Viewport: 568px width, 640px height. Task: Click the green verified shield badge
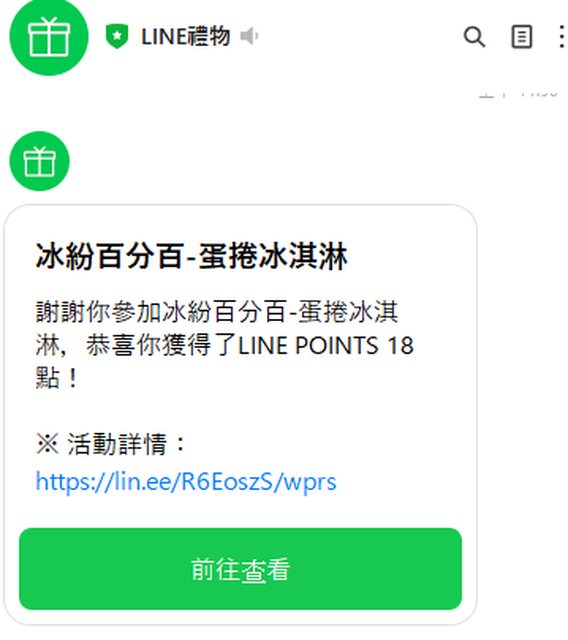tap(117, 36)
